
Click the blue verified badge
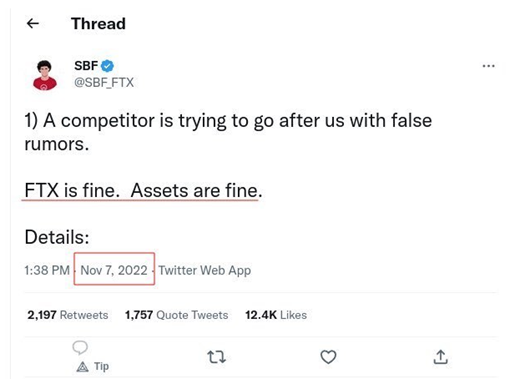pos(107,66)
